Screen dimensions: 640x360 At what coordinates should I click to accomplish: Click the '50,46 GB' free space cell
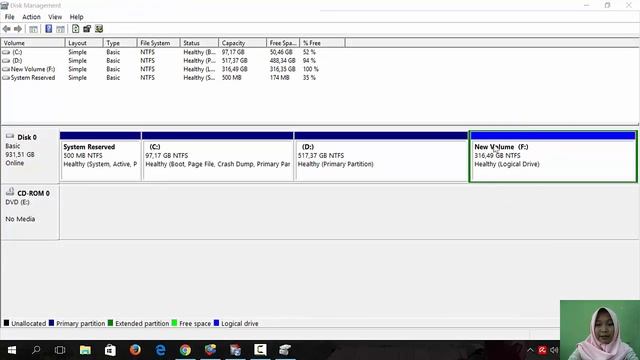(281, 52)
